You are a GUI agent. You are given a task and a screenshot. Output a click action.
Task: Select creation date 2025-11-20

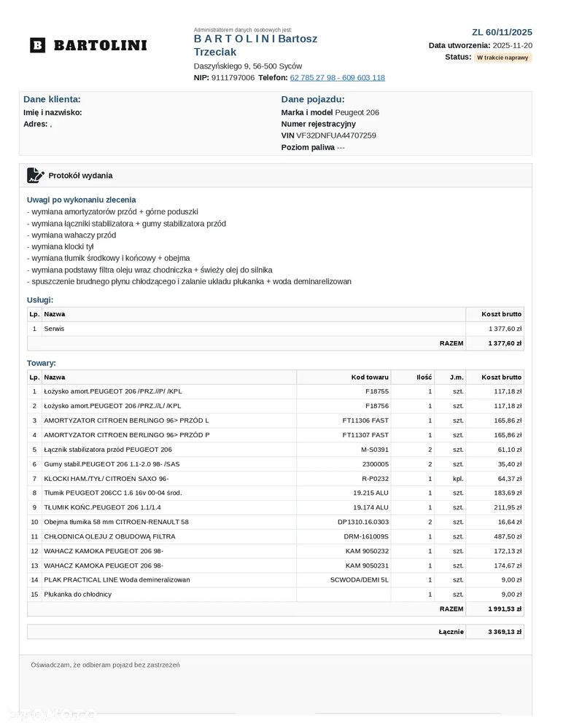[513, 45]
